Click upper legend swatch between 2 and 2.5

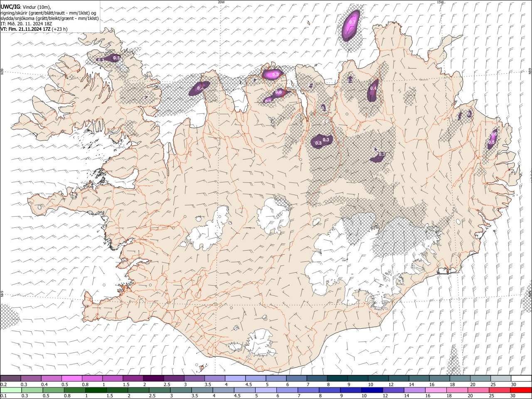click(x=153, y=379)
